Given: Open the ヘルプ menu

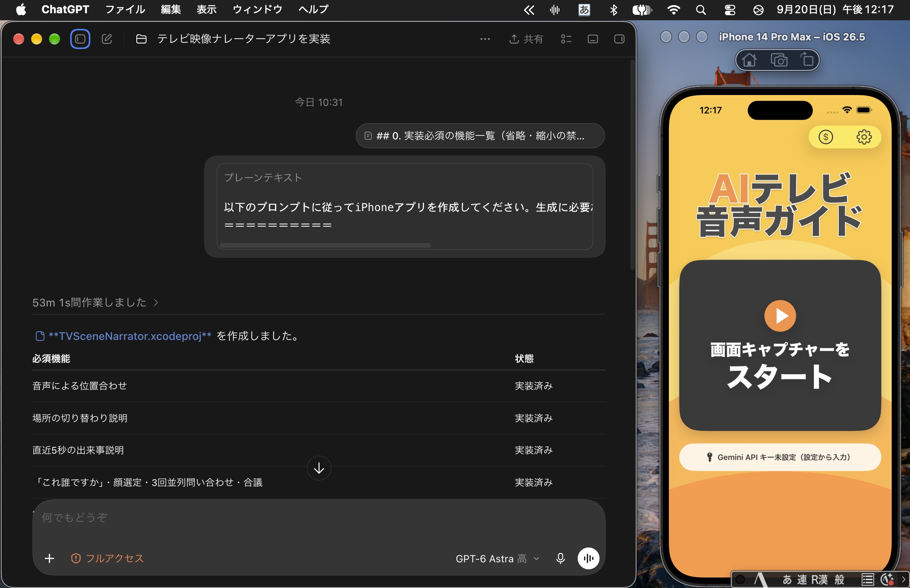Looking at the screenshot, I should (314, 9).
